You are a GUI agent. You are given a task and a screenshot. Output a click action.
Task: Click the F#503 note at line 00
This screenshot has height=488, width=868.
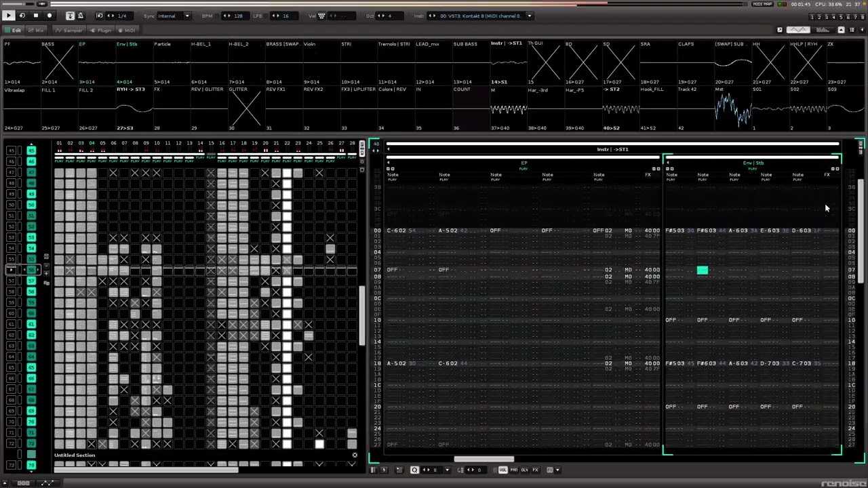pyautogui.click(x=675, y=230)
